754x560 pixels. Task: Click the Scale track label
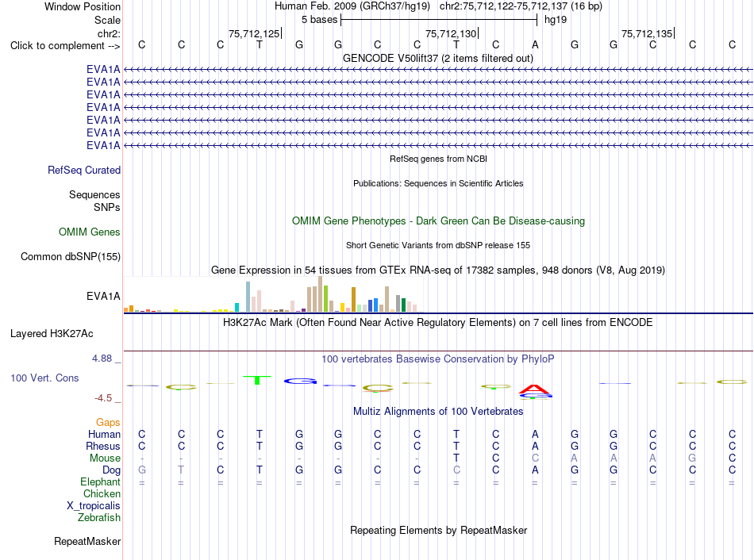click(x=107, y=20)
